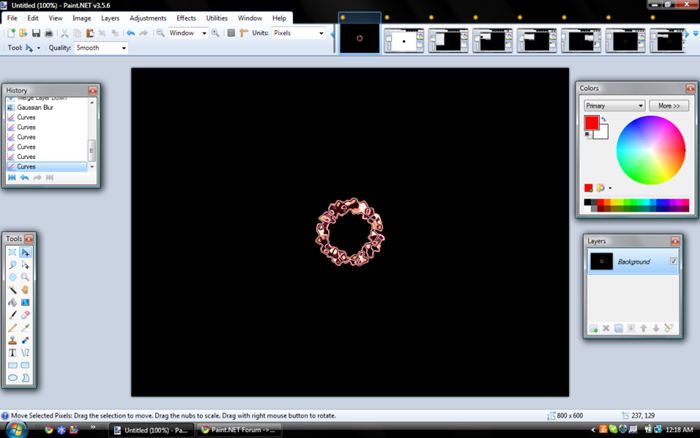Click Add New Layer button in Layers

coord(593,329)
